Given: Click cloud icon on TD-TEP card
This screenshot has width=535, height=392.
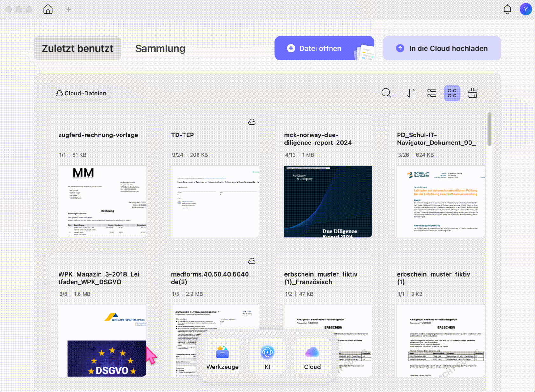Looking at the screenshot, I should [x=252, y=122].
